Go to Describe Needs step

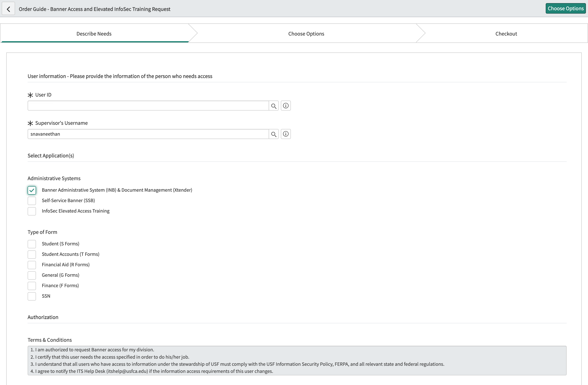tap(94, 34)
